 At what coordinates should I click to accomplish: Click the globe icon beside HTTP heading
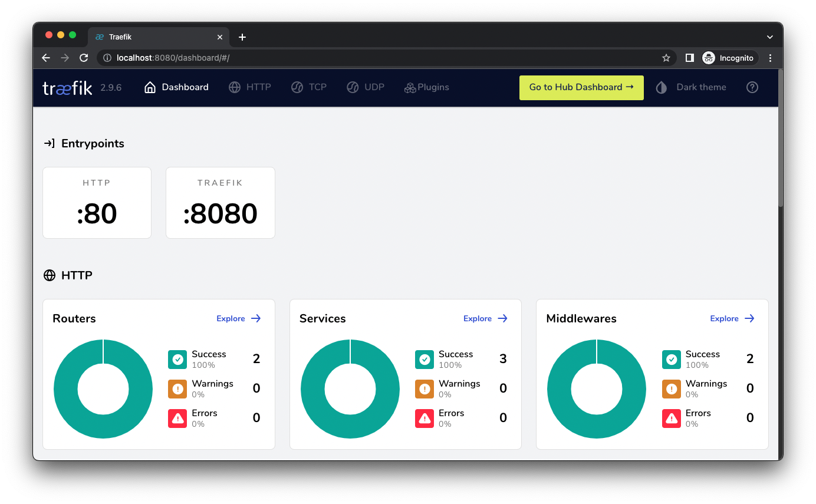click(x=50, y=275)
